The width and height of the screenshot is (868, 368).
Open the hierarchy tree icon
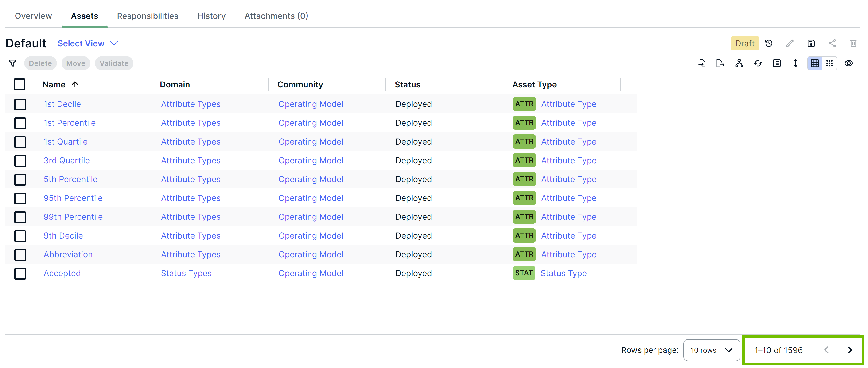(x=739, y=63)
